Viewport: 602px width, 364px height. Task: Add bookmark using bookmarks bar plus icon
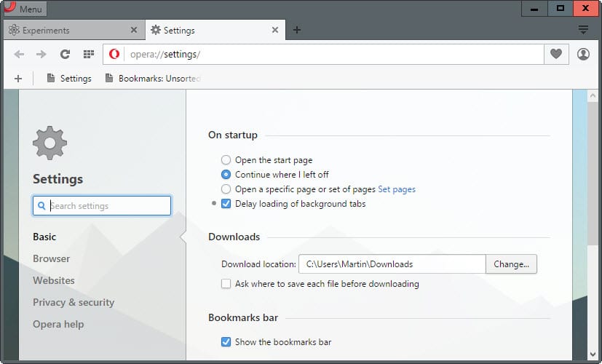(18, 79)
